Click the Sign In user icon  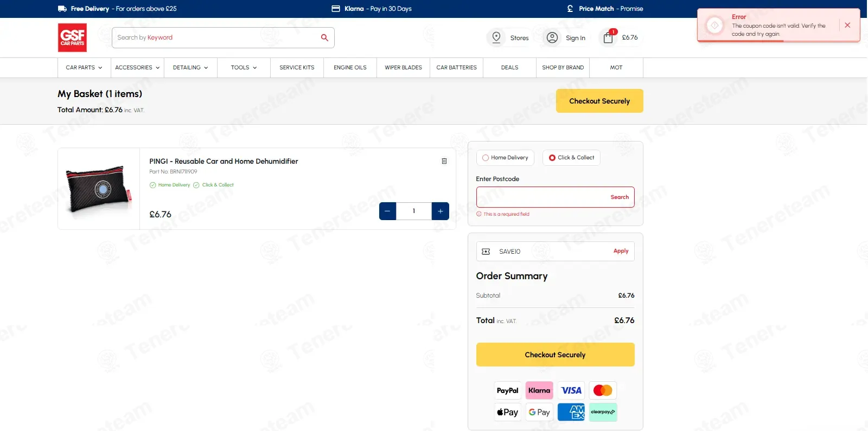552,37
